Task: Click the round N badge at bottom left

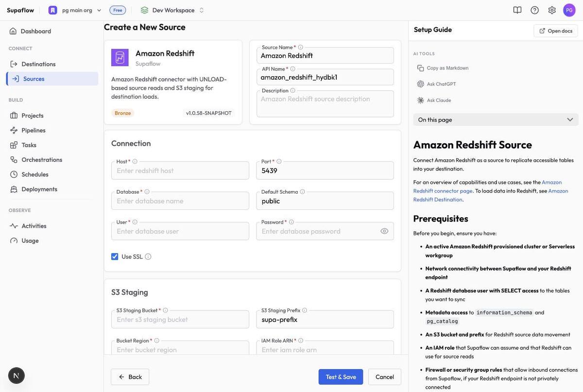Action: (x=17, y=375)
